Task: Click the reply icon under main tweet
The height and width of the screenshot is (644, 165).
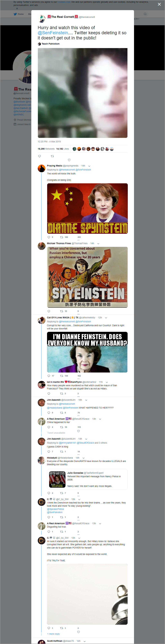Action: click(39, 156)
